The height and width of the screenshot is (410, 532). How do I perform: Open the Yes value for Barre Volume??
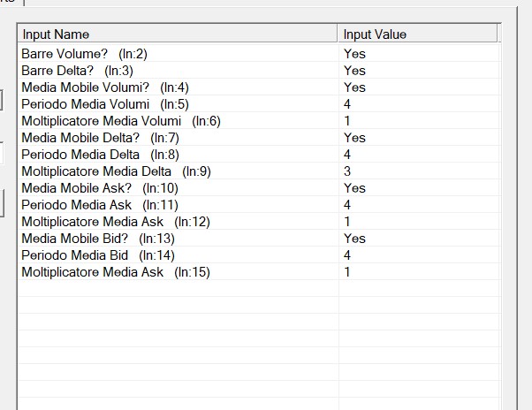click(354, 54)
